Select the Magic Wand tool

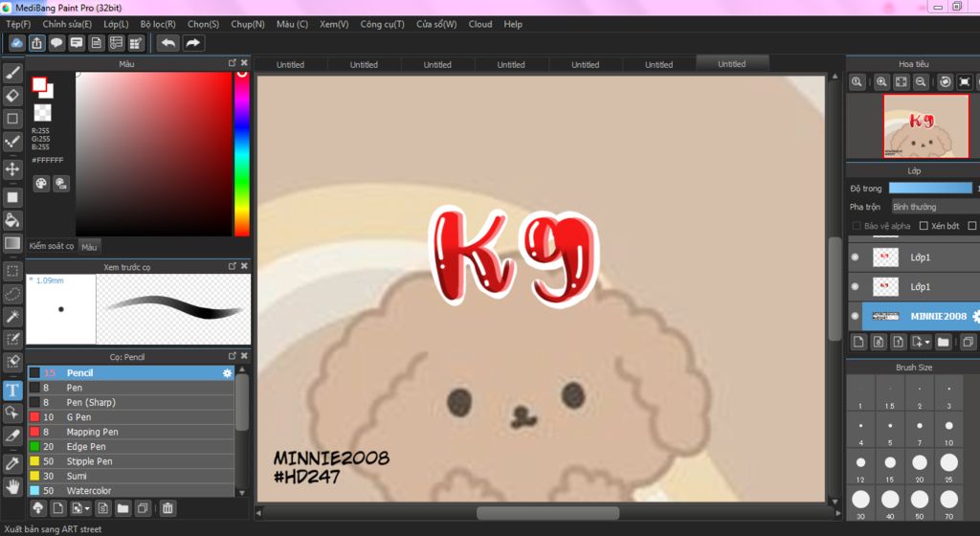(12, 316)
